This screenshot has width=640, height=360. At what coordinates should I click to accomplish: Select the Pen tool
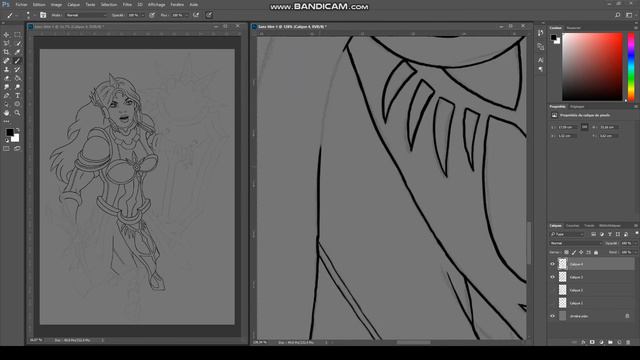point(6,96)
